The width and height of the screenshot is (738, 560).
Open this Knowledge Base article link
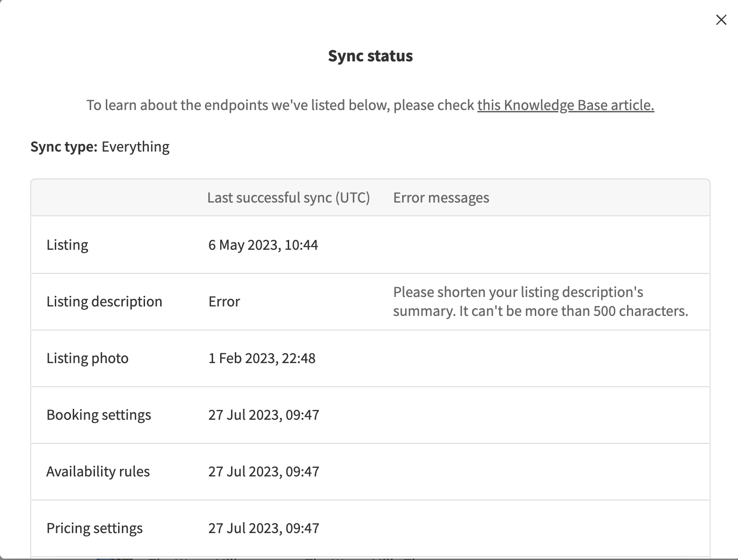pos(565,105)
